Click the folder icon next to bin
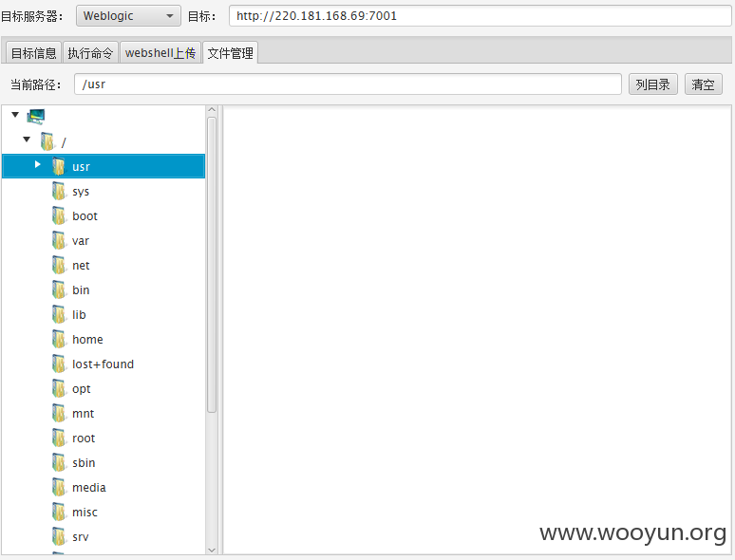 59,289
